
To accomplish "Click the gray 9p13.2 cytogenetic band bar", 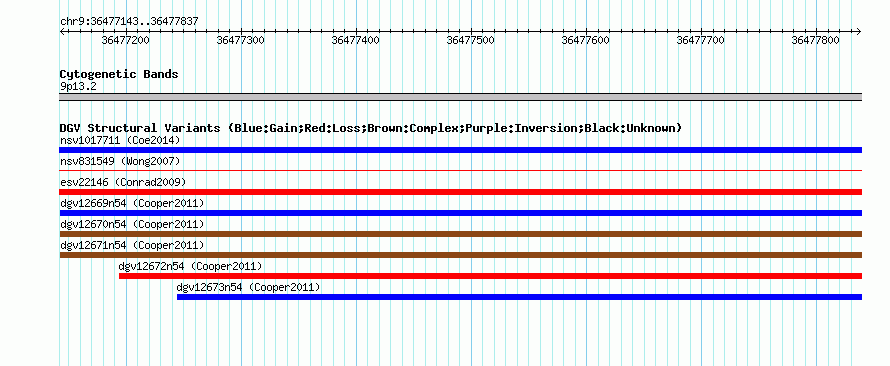I will (x=460, y=97).
